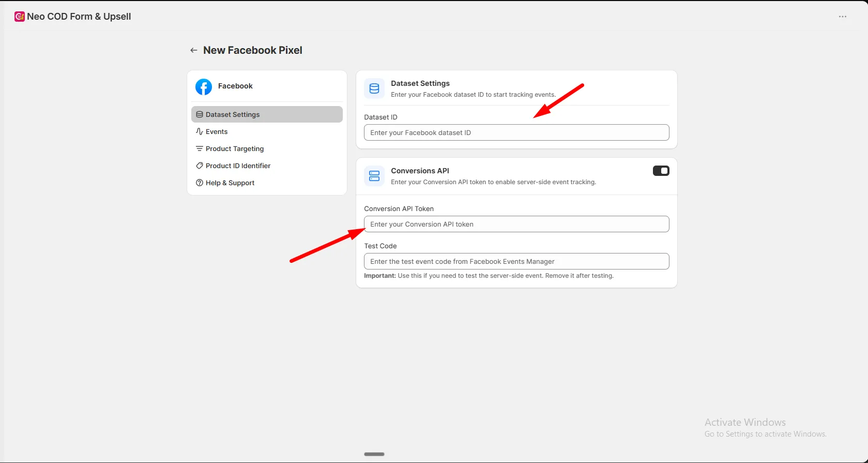868x463 pixels.
Task: Go back using the left arrow icon
Action: 194,50
